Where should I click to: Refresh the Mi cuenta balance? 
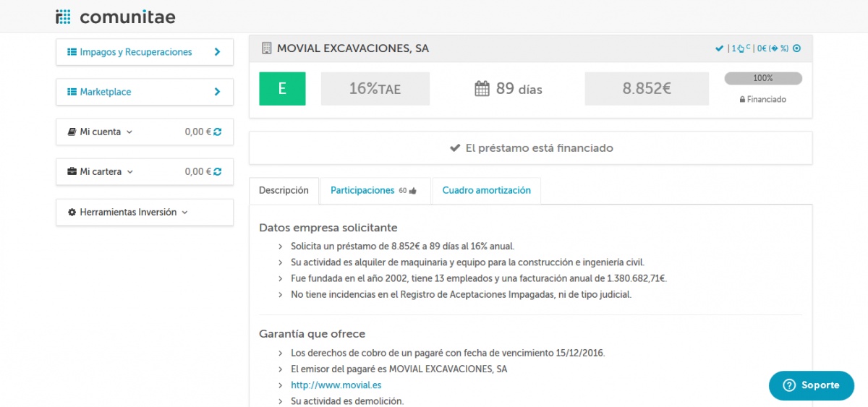coord(218,132)
